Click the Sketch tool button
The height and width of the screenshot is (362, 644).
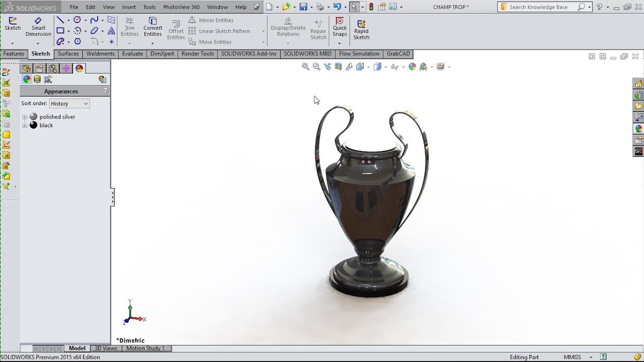tap(13, 24)
